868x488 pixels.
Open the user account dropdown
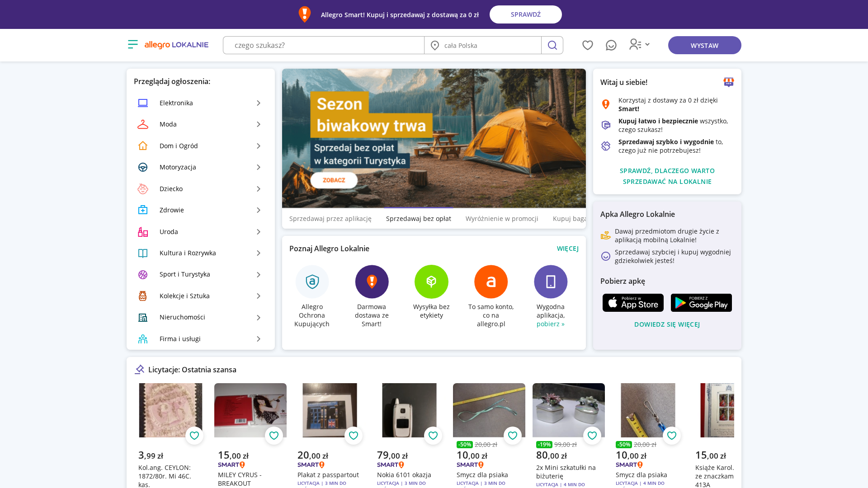pos(639,44)
